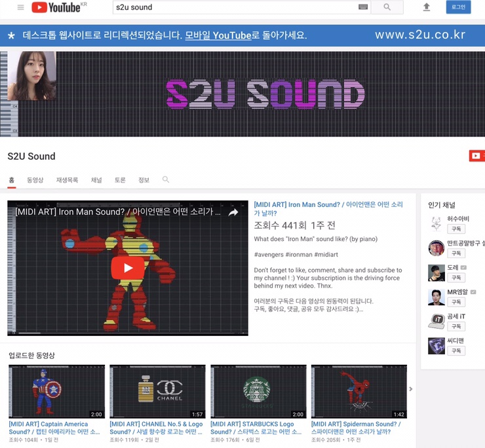Click the 도레 channel name
This screenshot has width=485, height=448.
coord(453,267)
